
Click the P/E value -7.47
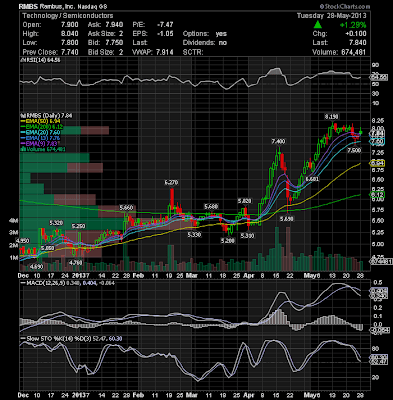click(x=165, y=25)
